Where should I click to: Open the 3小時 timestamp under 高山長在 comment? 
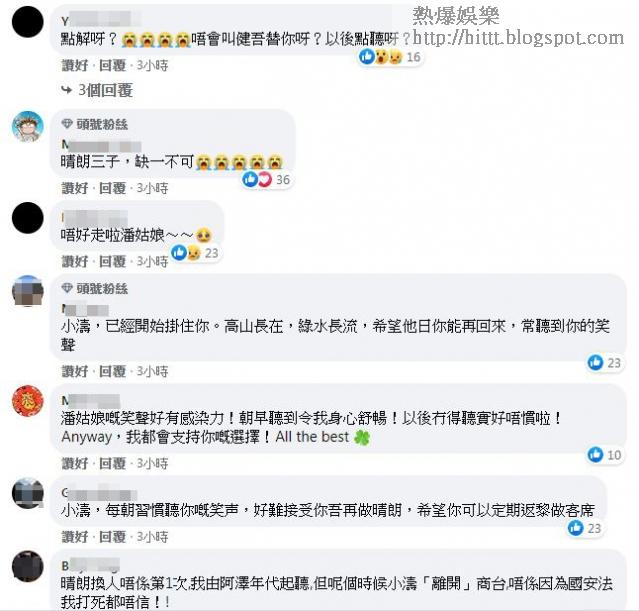152,371
